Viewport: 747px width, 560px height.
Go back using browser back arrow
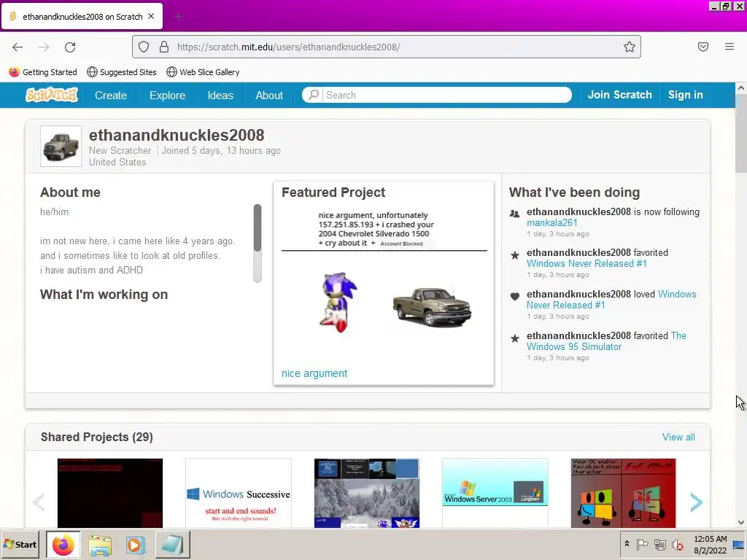[x=18, y=47]
